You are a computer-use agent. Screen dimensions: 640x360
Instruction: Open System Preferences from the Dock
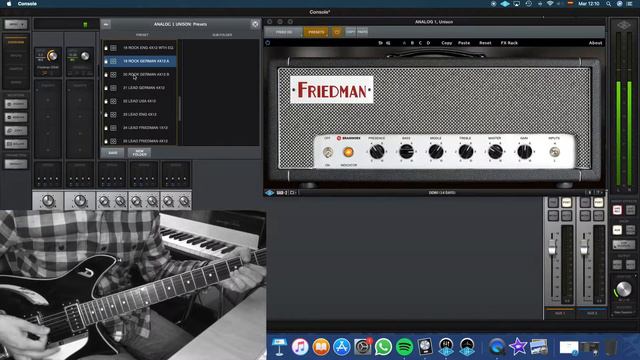click(x=362, y=347)
